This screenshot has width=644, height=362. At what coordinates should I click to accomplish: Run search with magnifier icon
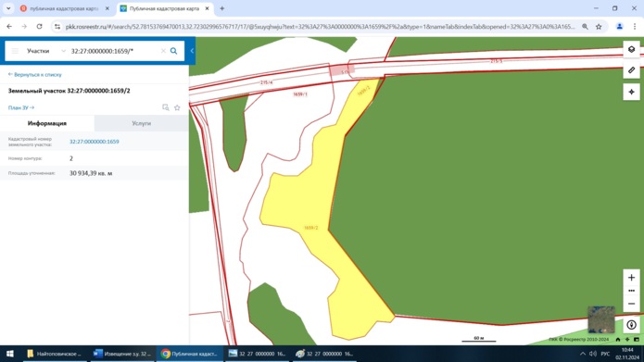173,51
